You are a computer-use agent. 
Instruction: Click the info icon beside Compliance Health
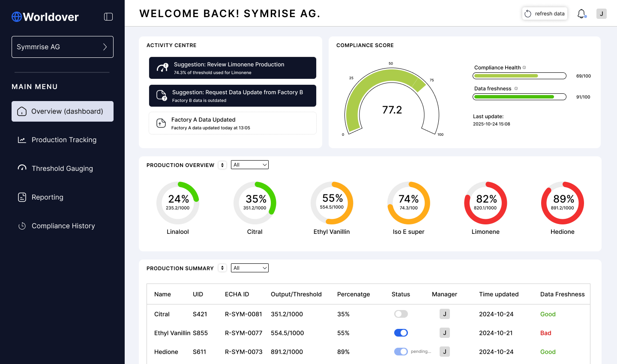coord(524,68)
